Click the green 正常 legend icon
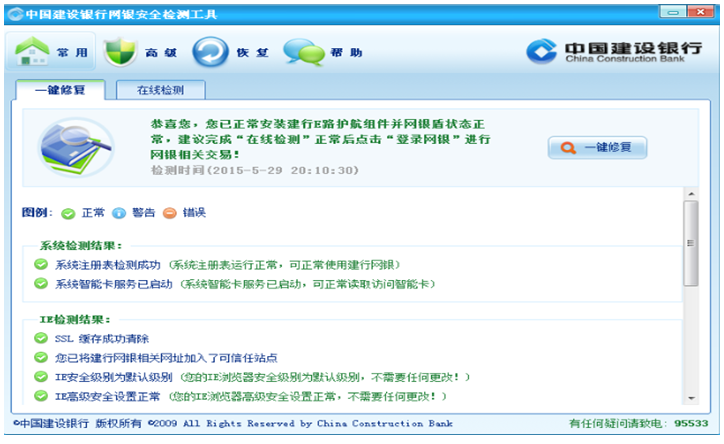This screenshot has width=724, height=444. [68, 213]
